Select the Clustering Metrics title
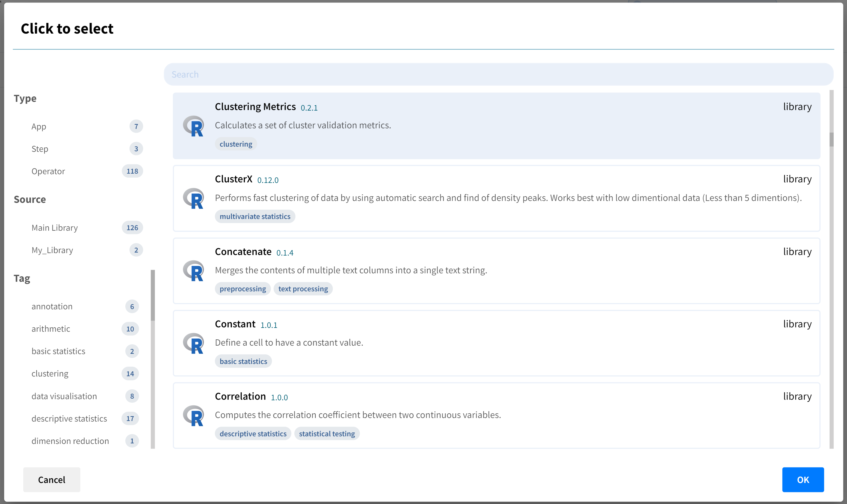This screenshot has height=504, width=847. (255, 107)
